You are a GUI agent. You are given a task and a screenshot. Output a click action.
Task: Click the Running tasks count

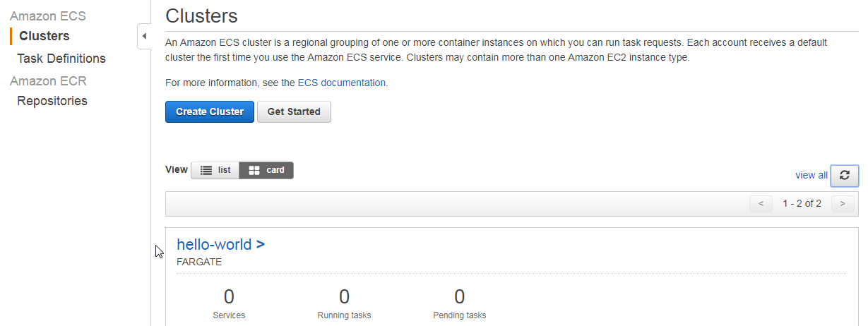[344, 296]
